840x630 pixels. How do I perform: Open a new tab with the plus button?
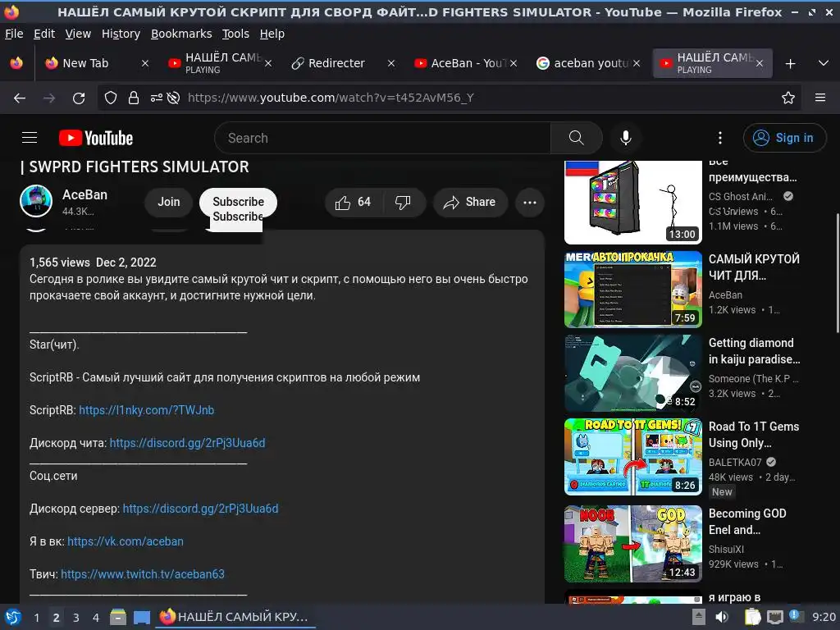(x=790, y=64)
